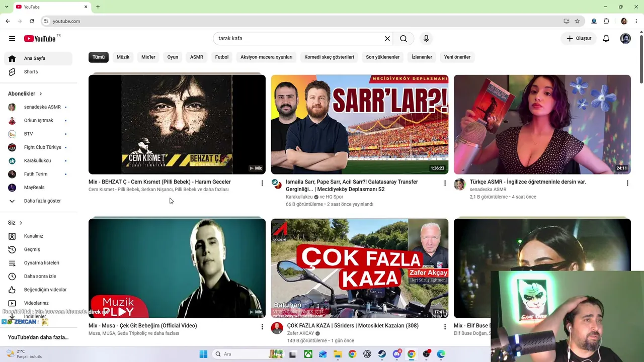The image size is (644, 362).
Task: Open a new Chrome tab
Action: pyautogui.click(x=98, y=7)
